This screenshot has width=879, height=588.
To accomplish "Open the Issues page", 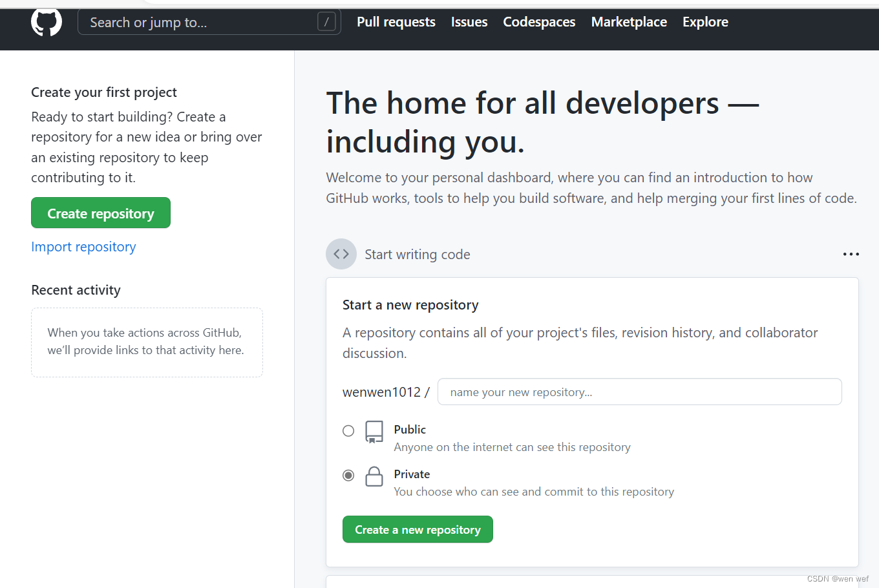I will (x=469, y=22).
